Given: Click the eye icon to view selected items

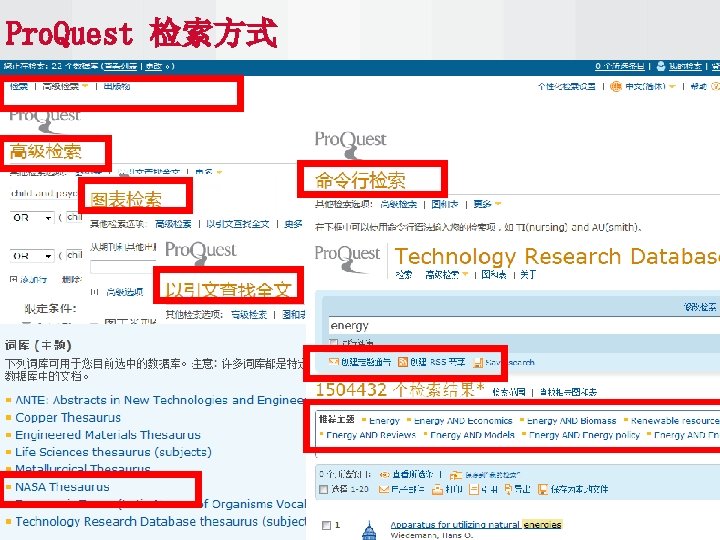Looking at the screenshot, I should point(384,474).
